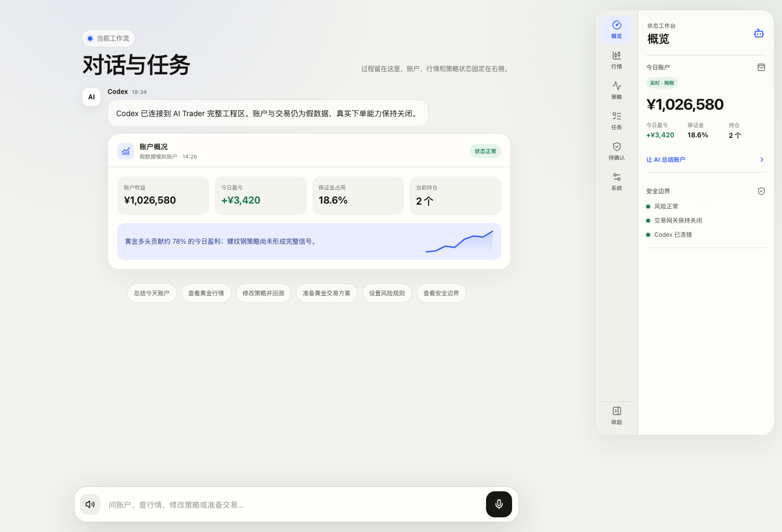The image size is (782, 532).
Task: Click the 修改策略并回测 suggestion chip
Action: point(263,293)
